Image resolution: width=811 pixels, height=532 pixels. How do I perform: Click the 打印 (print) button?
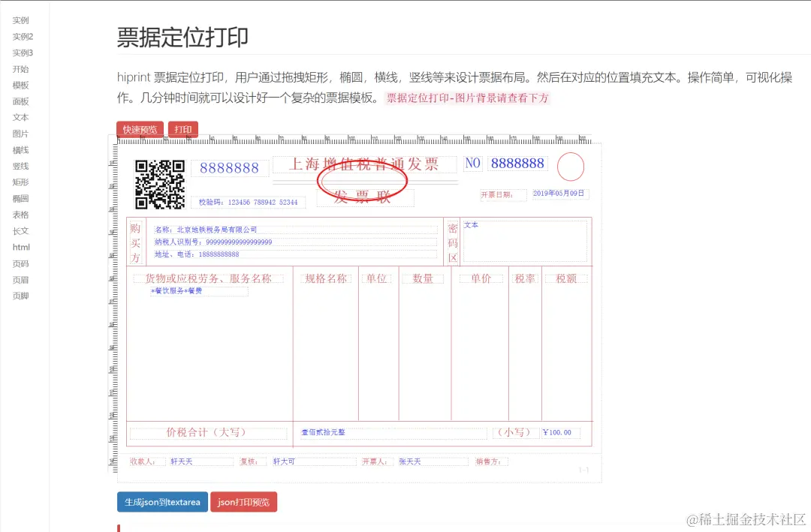point(182,129)
